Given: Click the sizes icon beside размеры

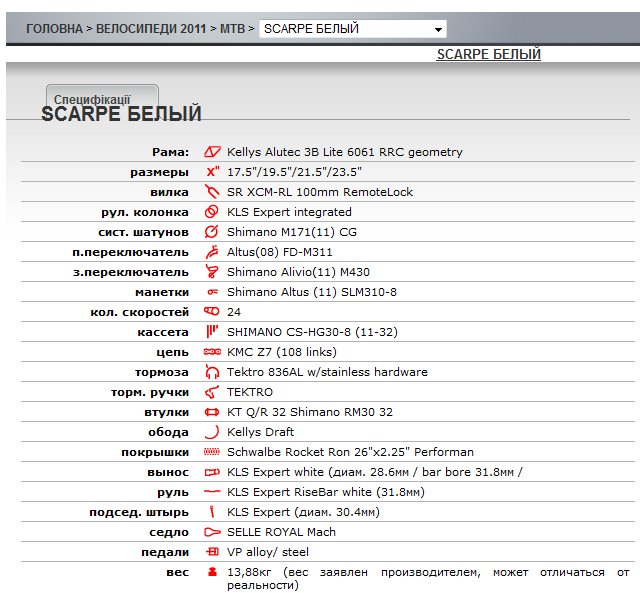Looking at the screenshot, I should (211, 172).
